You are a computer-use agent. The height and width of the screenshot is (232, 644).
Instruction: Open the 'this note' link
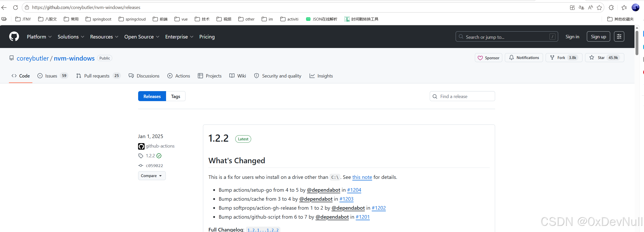pyautogui.click(x=362, y=177)
